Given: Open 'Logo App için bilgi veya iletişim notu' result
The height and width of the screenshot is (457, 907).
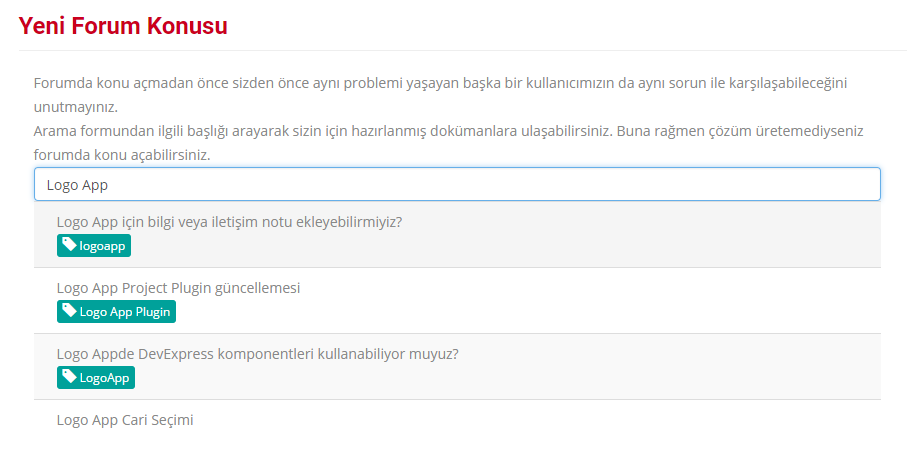Looking at the screenshot, I should [x=229, y=222].
